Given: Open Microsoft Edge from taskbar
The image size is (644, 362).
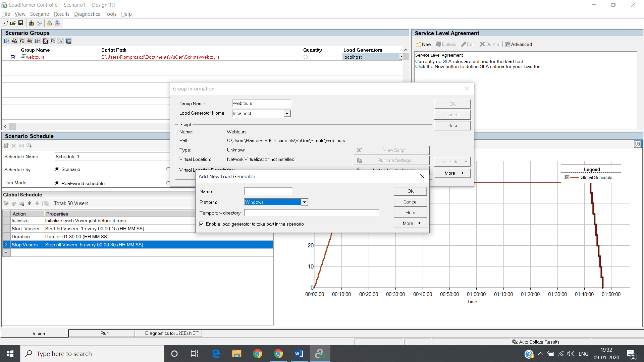Looking at the screenshot, I should click(216, 354).
